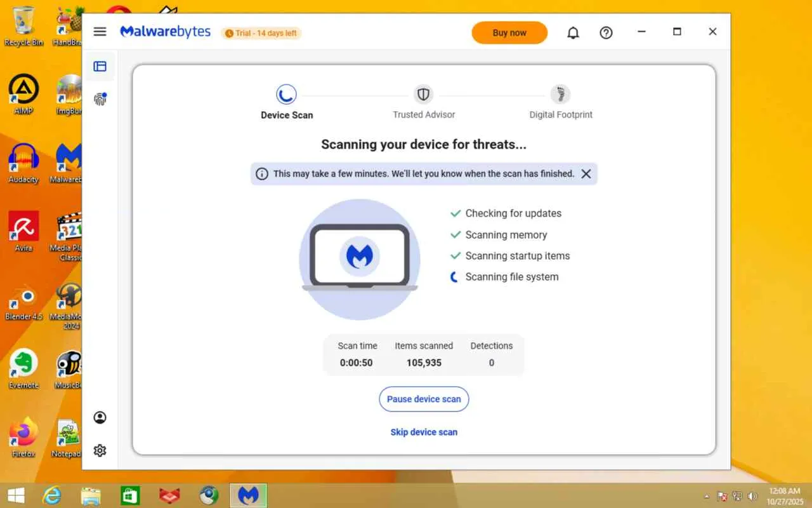The height and width of the screenshot is (508, 812).
Task: Open the fingerprint icon in the sidebar
Action: (x=100, y=99)
